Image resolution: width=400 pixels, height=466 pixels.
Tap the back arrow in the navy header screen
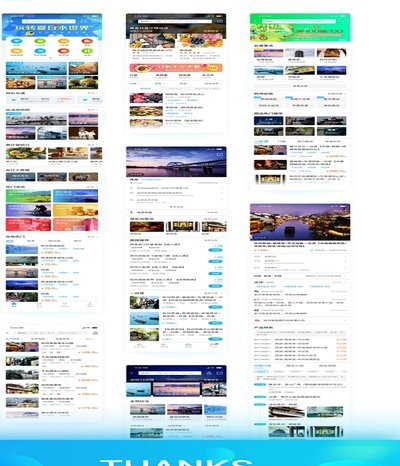pos(131,373)
